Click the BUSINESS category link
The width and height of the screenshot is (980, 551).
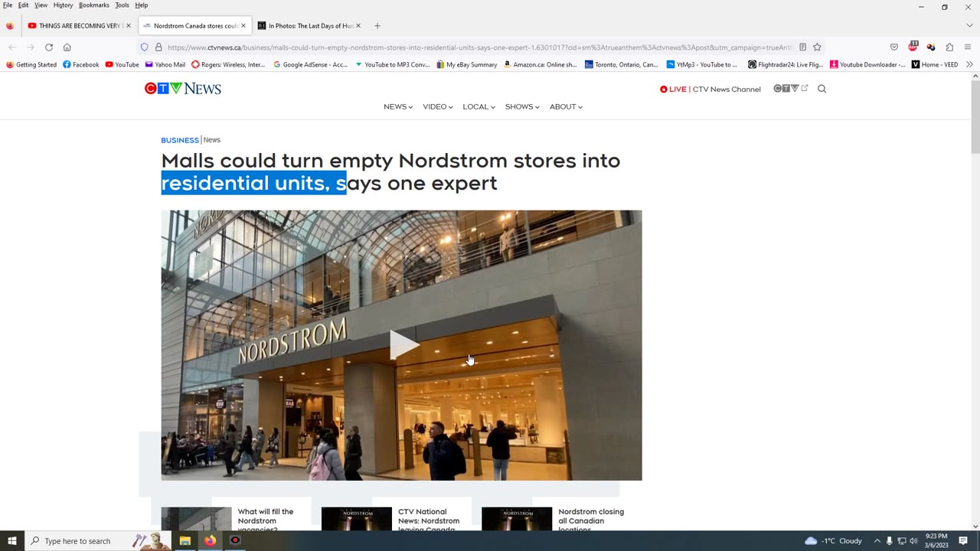(180, 140)
